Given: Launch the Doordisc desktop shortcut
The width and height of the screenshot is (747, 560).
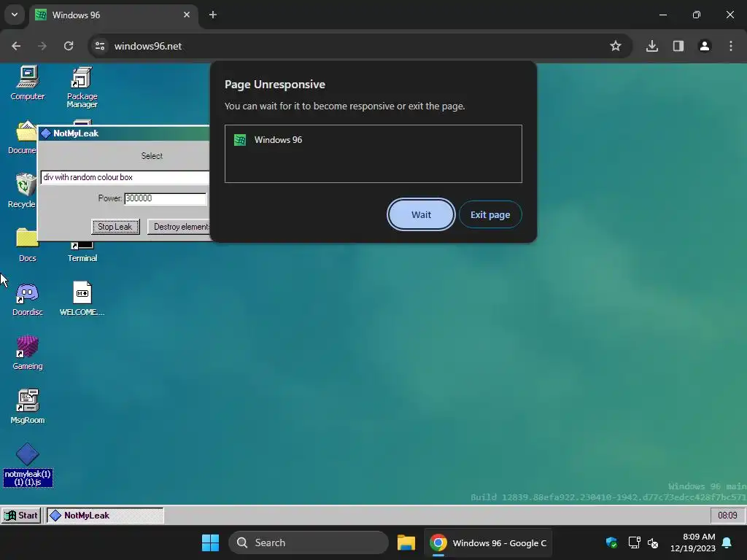Looking at the screenshot, I should [x=28, y=299].
